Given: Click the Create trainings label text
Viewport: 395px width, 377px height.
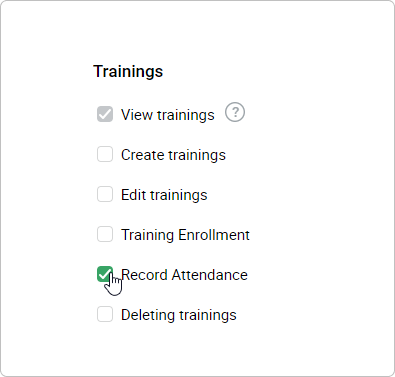Looking at the screenshot, I should point(173,155).
